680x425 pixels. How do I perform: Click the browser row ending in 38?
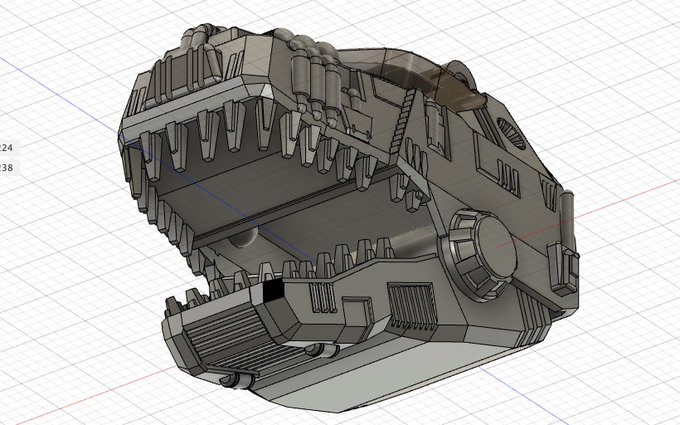(x=9, y=167)
